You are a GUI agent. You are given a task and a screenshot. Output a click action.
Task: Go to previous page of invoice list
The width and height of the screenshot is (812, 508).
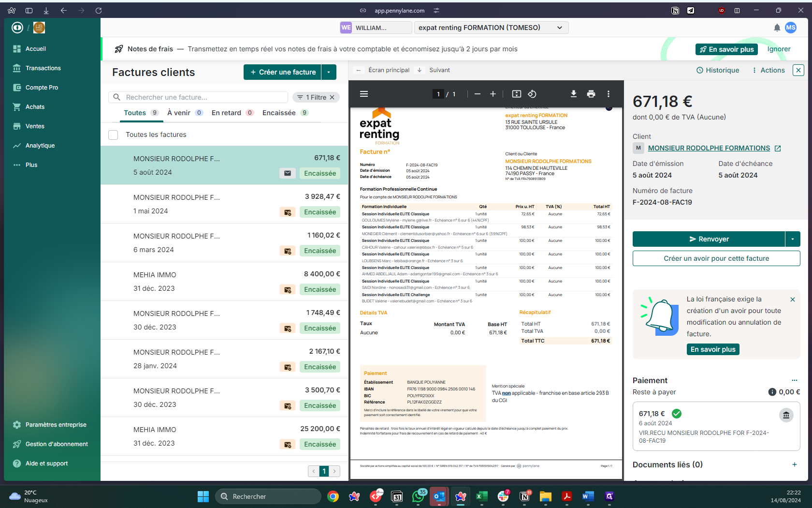pyautogui.click(x=314, y=471)
